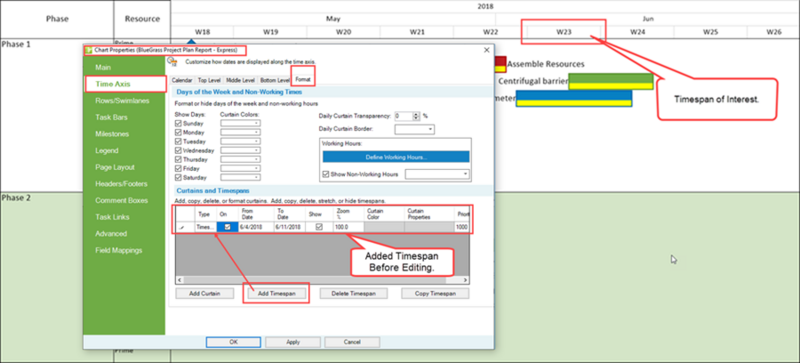This screenshot has height=363, width=800.
Task: Open the Main settings page
Action: point(103,67)
